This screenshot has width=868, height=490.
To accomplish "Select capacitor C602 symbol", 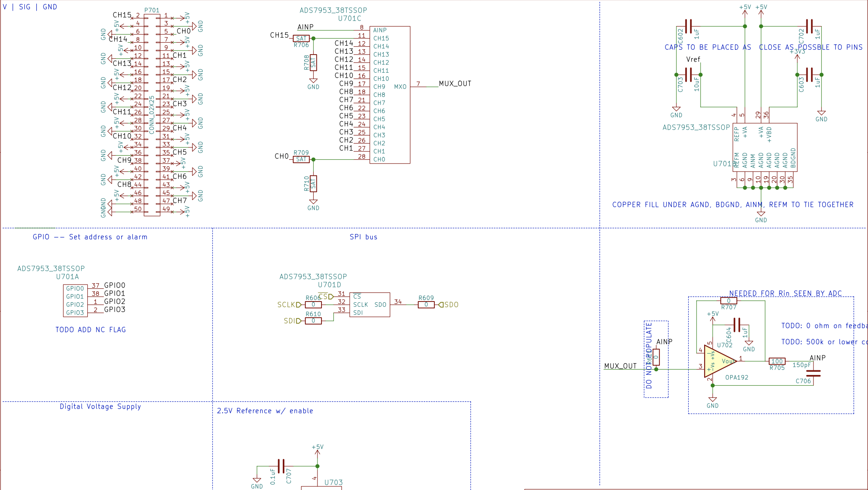I will click(x=688, y=26).
